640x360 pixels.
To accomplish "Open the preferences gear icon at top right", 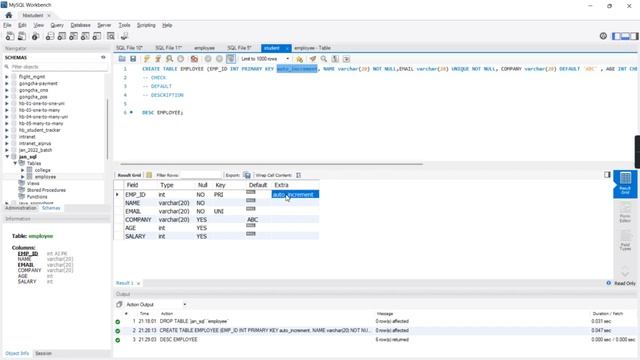I will pyautogui.click(x=603, y=36).
